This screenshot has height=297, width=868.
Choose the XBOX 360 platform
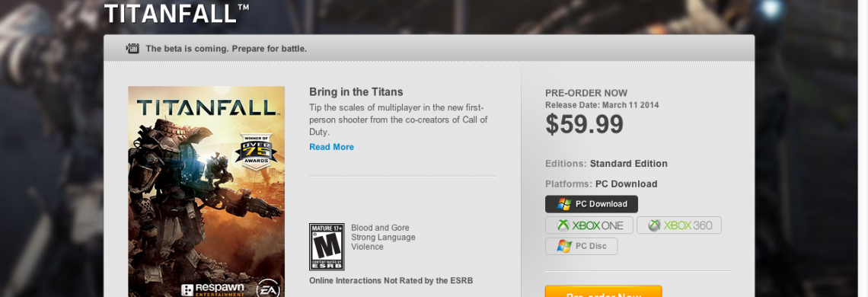[678, 225]
